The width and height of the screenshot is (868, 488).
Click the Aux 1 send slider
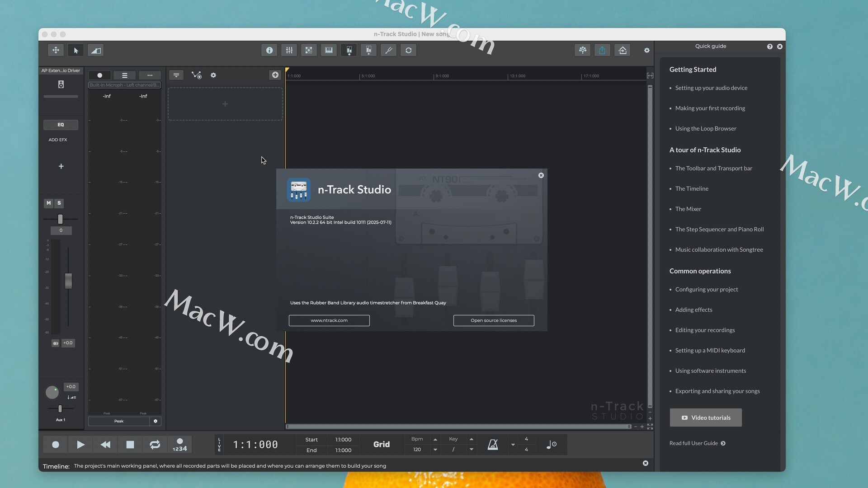60,409
